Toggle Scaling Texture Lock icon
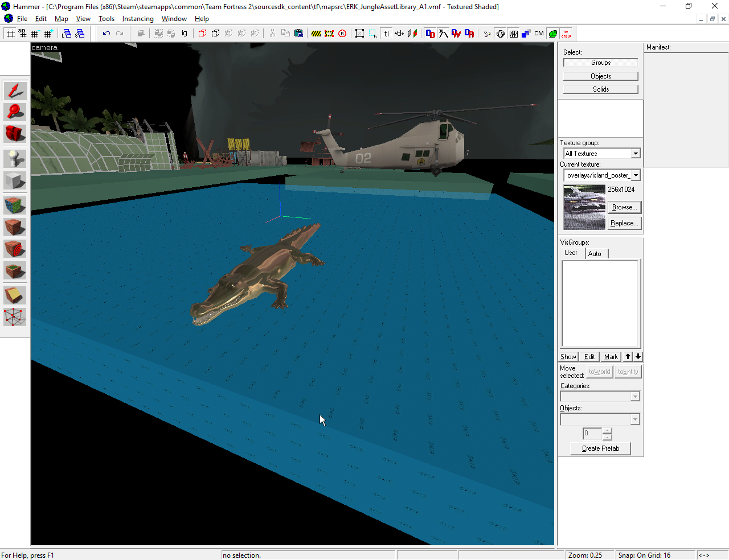729x560 pixels. tap(399, 34)
